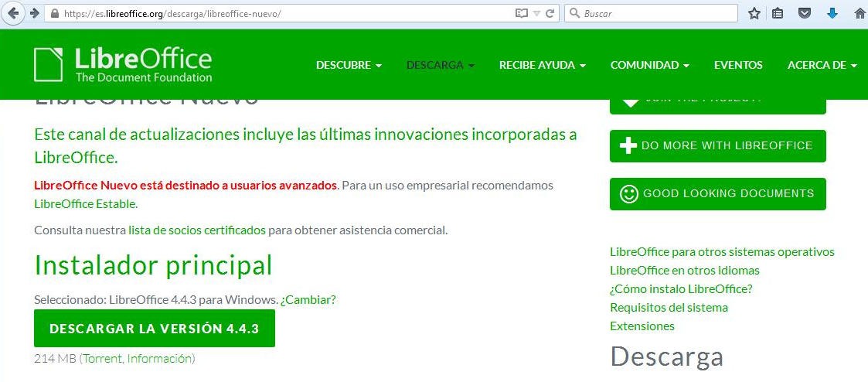Open ¿Cómo instalo LibreOffice? link
Viewport: 868px width, 382px height.
pos(682,289)
